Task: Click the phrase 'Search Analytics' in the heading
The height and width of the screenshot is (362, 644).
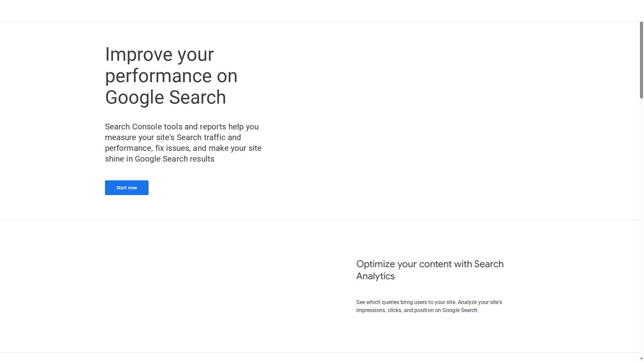Action: [375, 276]
